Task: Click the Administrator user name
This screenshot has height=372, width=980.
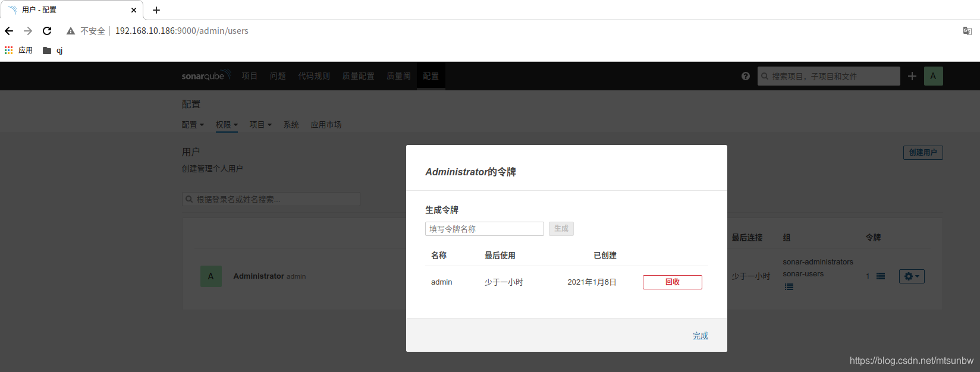Action: (x=259, y=276)
